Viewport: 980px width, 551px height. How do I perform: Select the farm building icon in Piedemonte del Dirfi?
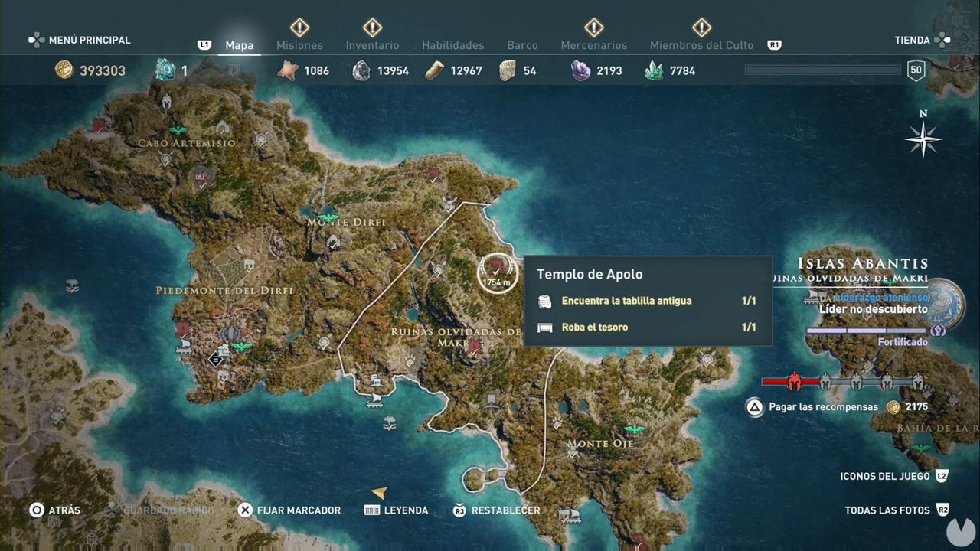click(x=250, y=265)
